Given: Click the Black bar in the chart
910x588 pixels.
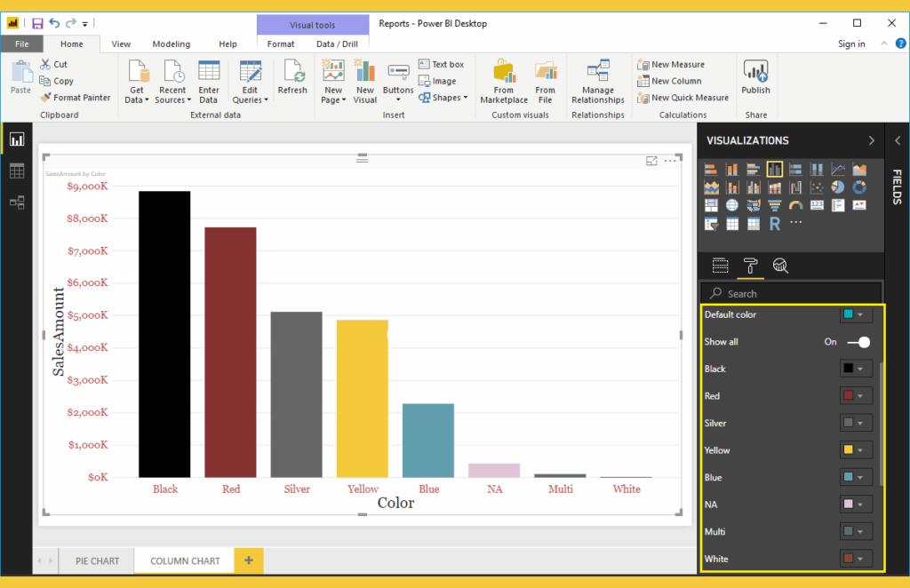Looking at the screenshot, I should point(164,335).
